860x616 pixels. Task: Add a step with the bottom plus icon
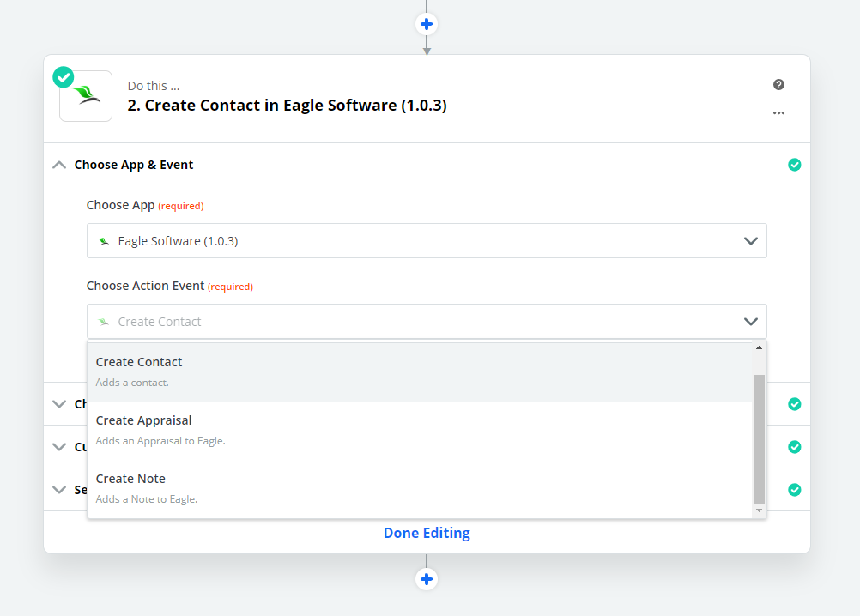(427, 579)
